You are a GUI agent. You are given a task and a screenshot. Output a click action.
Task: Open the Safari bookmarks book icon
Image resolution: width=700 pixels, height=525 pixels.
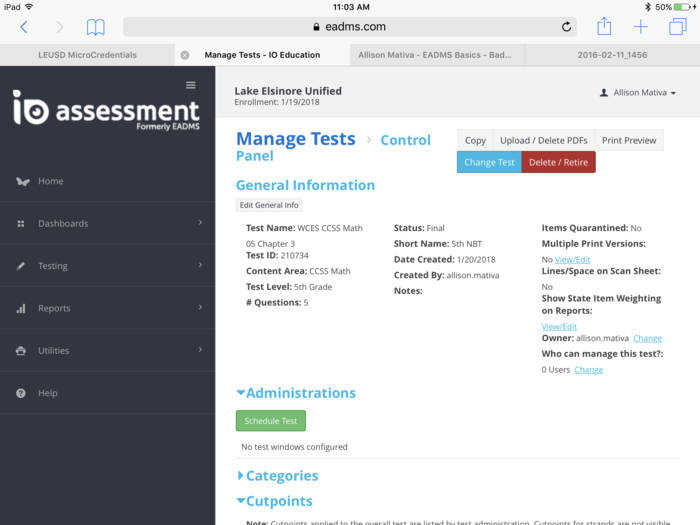(95, 27)
